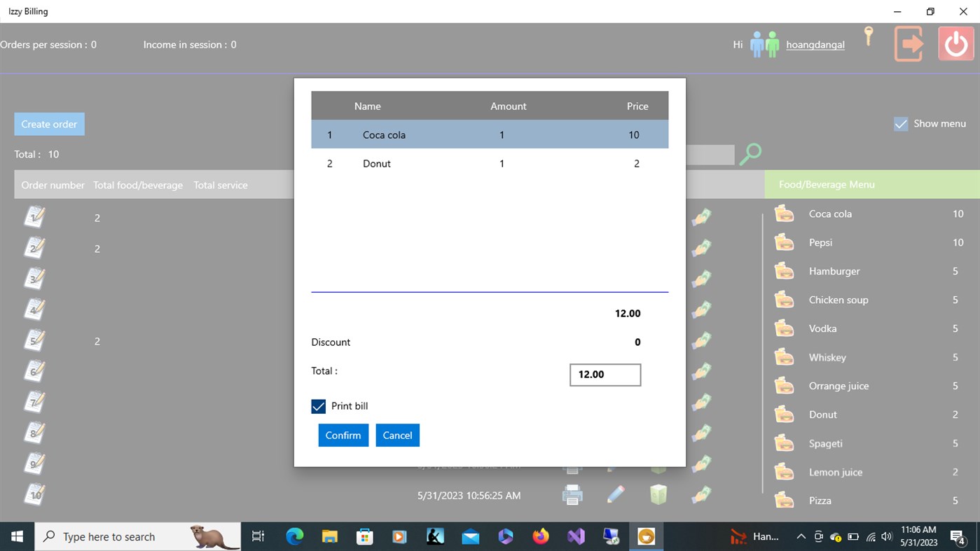
Task: Click the Name column header in the bill
Action: click(x=368, y=106)
